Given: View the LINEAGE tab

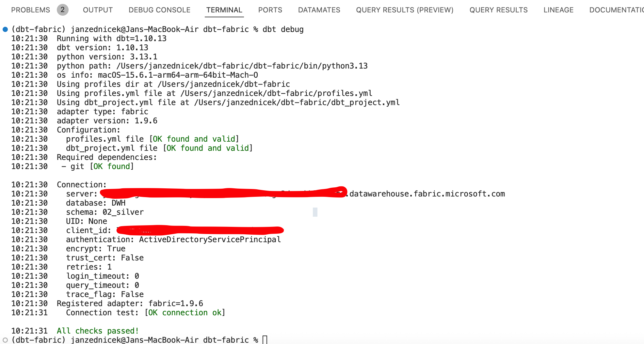Looking at the screenshot, I should (x=558, y=10).
